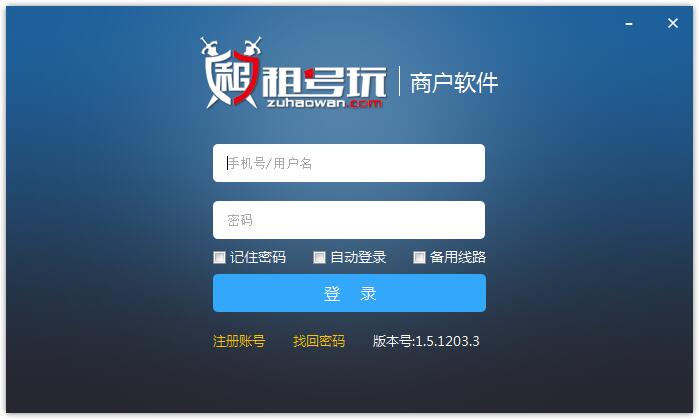Click the zuhaowan.com domain text
Viewport: 699px width, 419px height.
point(324,103)
